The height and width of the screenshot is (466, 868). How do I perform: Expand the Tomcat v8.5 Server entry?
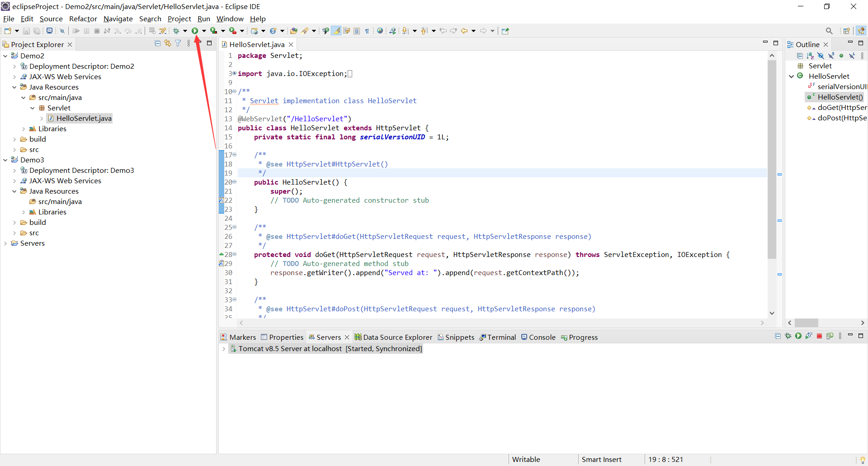click(224, 348)
